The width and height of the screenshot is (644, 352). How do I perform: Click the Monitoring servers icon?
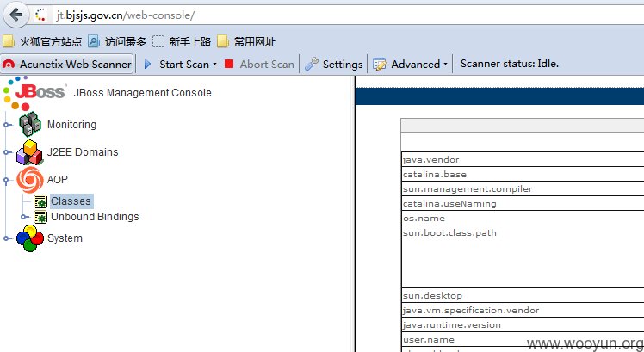click(29, 124)
